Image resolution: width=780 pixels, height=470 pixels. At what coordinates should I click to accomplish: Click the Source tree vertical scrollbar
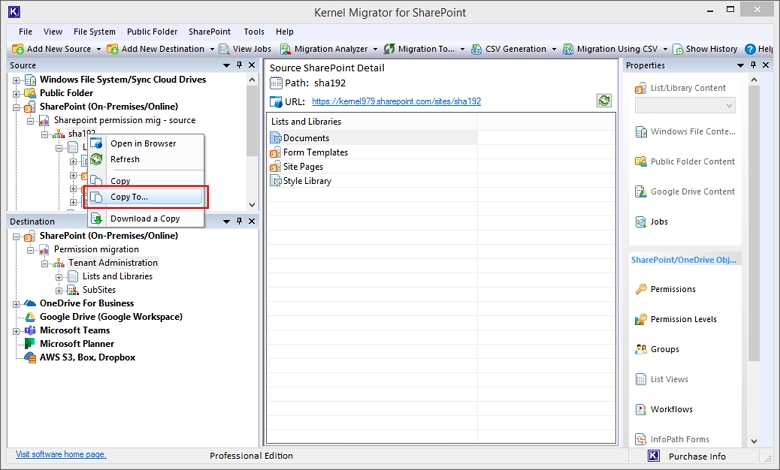(252, 121)
